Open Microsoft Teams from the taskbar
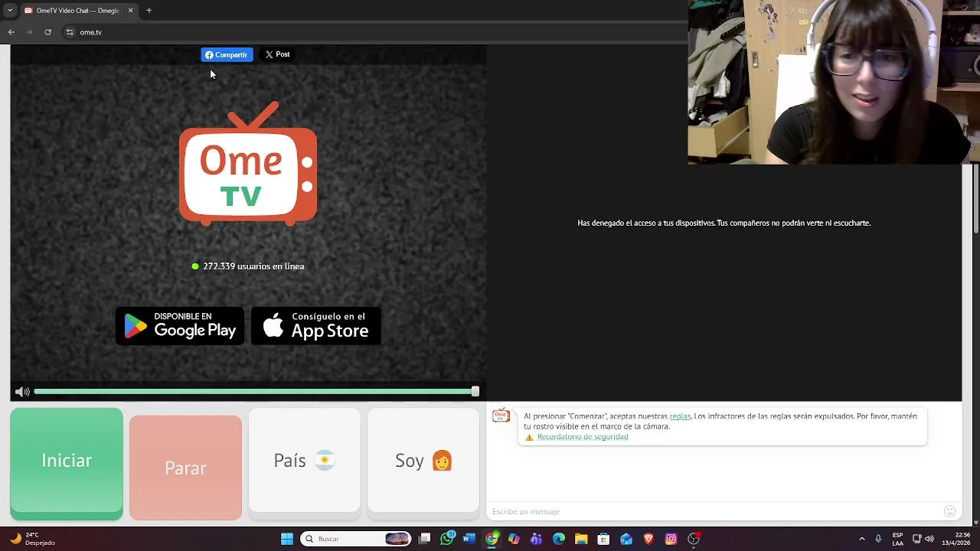 point(536,539)
